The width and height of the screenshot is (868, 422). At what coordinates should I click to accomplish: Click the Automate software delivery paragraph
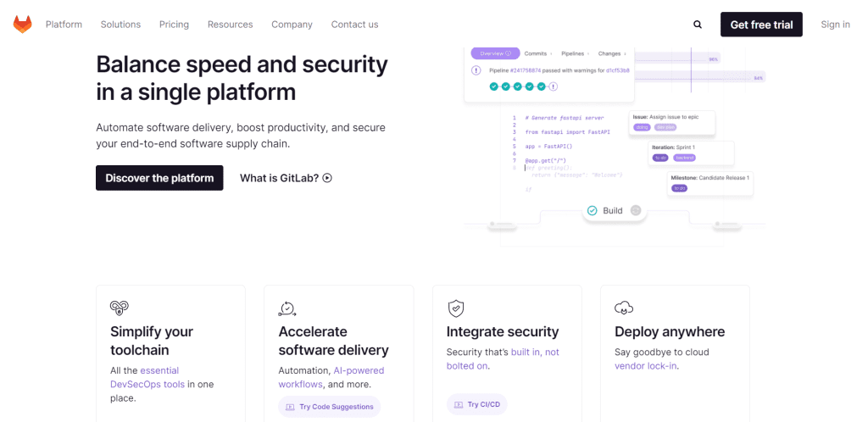click(241, 136)
